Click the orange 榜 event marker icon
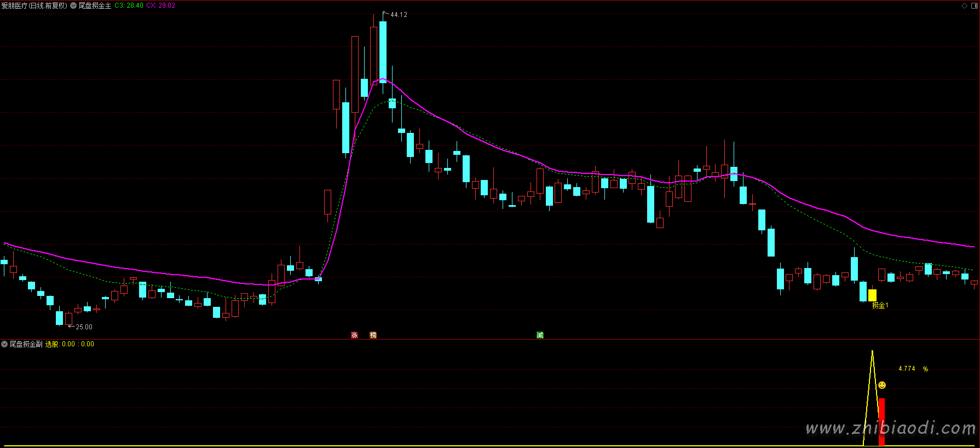The image size is (980, 448). [x=373, y=335]
